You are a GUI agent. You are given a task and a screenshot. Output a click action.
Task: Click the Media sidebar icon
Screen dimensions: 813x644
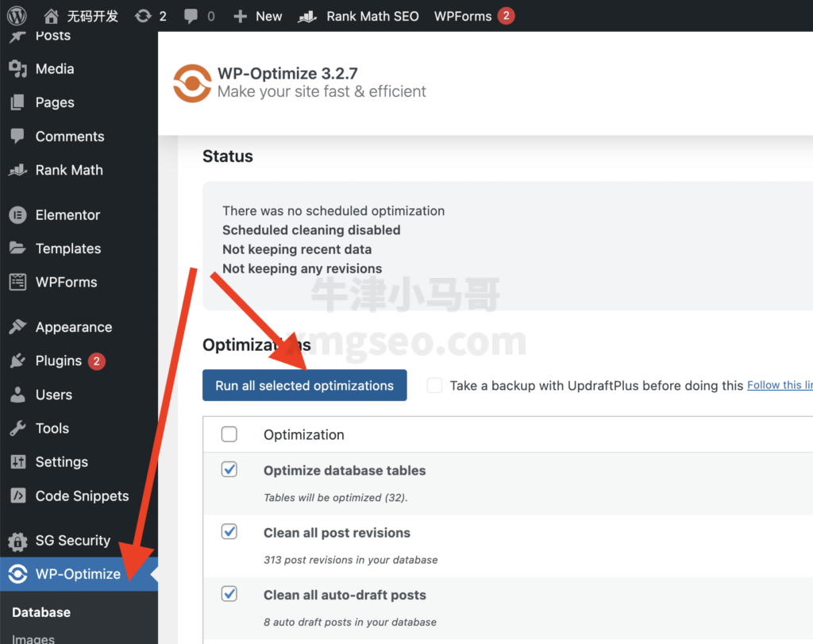17,68
